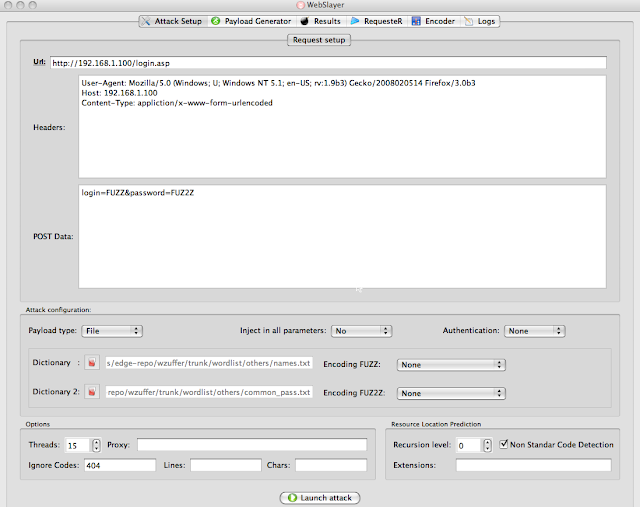Edit the Url field
This screenshot has height=507, width=640.
point(328,63)
